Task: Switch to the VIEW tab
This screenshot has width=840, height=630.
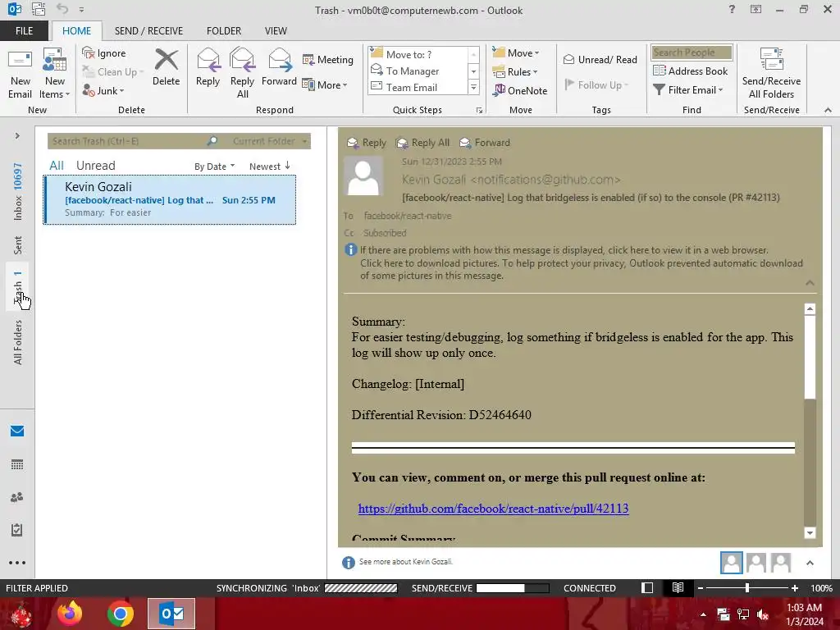Action: (276, 31)
